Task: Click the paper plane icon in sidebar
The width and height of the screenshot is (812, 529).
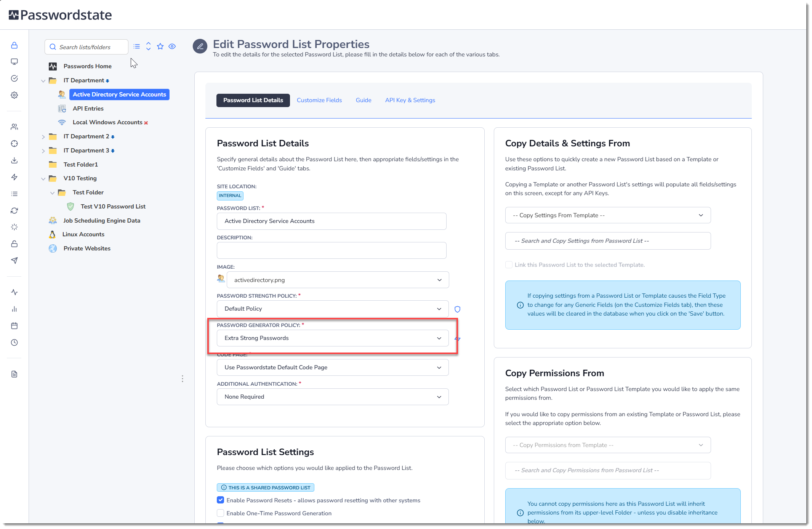Action: click(x=14, y=261)
